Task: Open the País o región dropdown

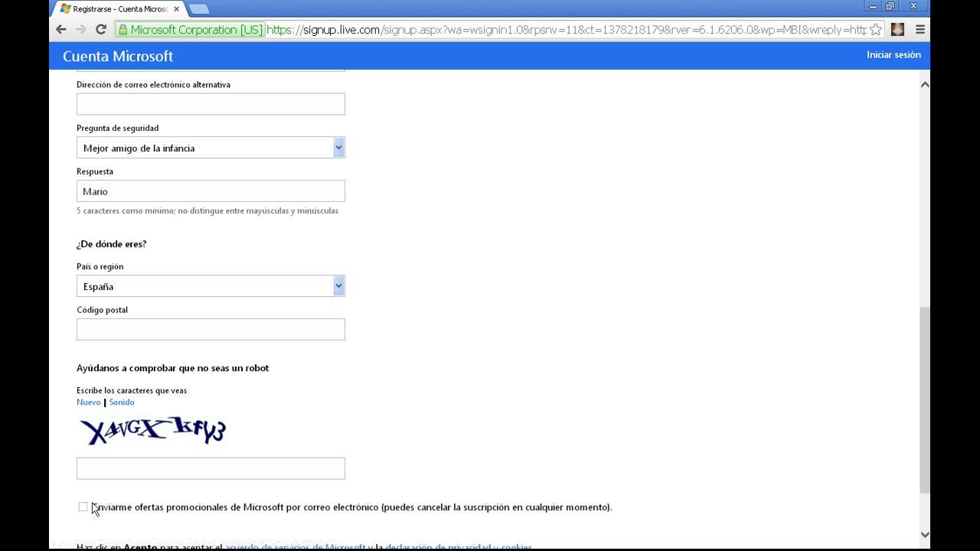Action: click(211, 286)
